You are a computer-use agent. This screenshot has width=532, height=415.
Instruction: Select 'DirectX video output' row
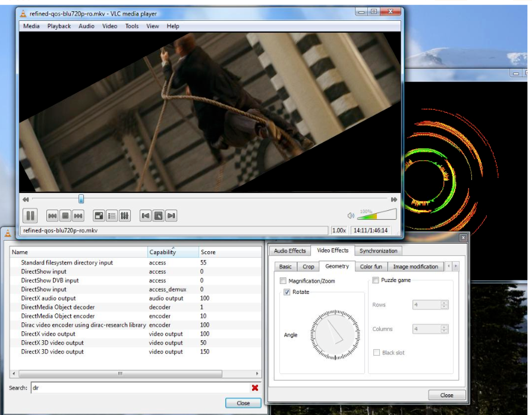pyautogui.click(x=136, y=334)
